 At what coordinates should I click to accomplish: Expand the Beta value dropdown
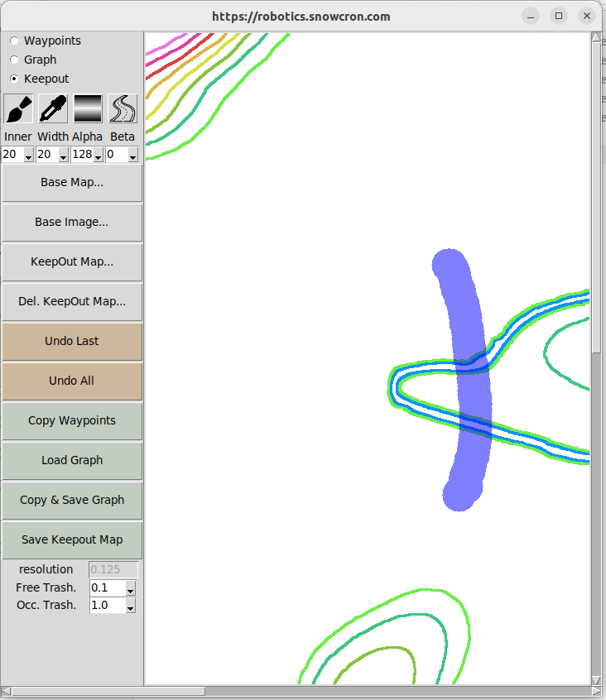click(132, 155)
